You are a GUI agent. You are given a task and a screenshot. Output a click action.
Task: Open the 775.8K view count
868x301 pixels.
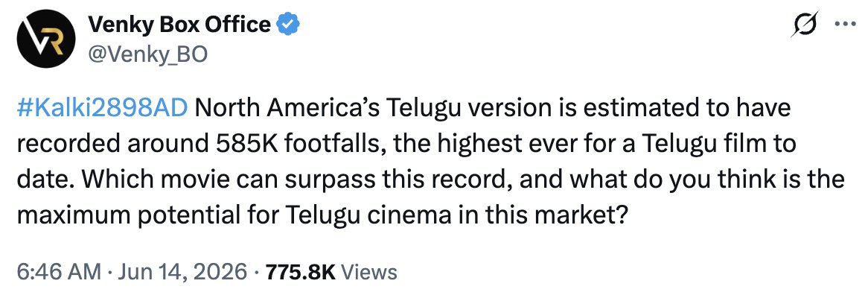[x=301, y=272]
